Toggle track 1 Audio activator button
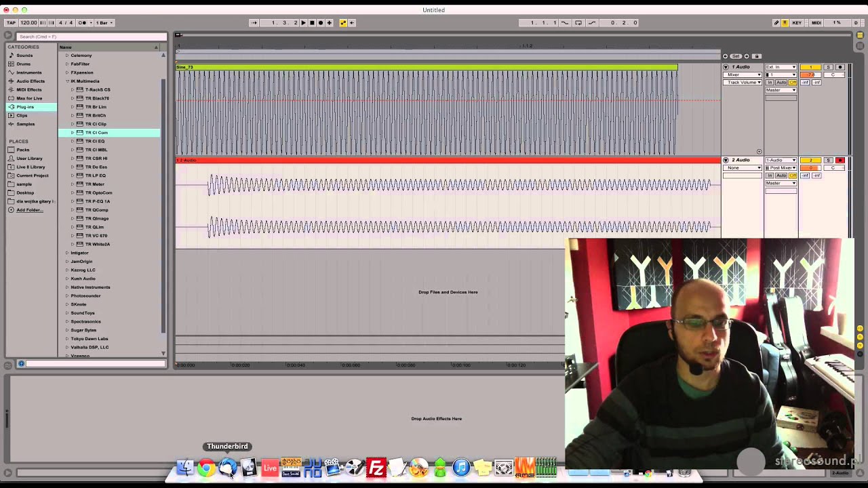868x488 pixels. coord(810,67)
